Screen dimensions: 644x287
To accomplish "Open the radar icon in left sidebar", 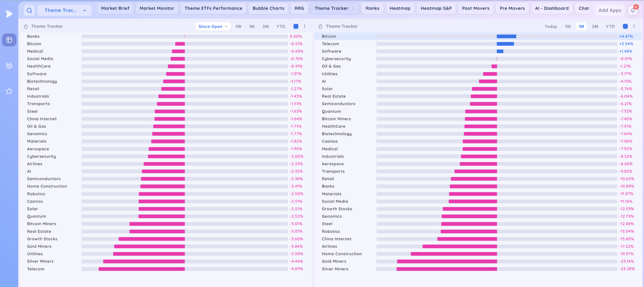I will 9,66.
